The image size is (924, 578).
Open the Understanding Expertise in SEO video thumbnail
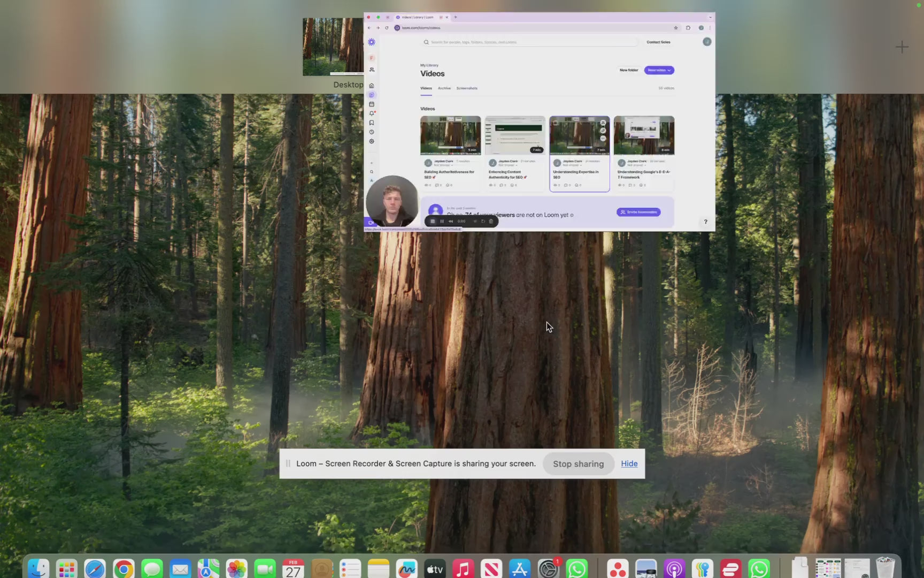point(579,136)
